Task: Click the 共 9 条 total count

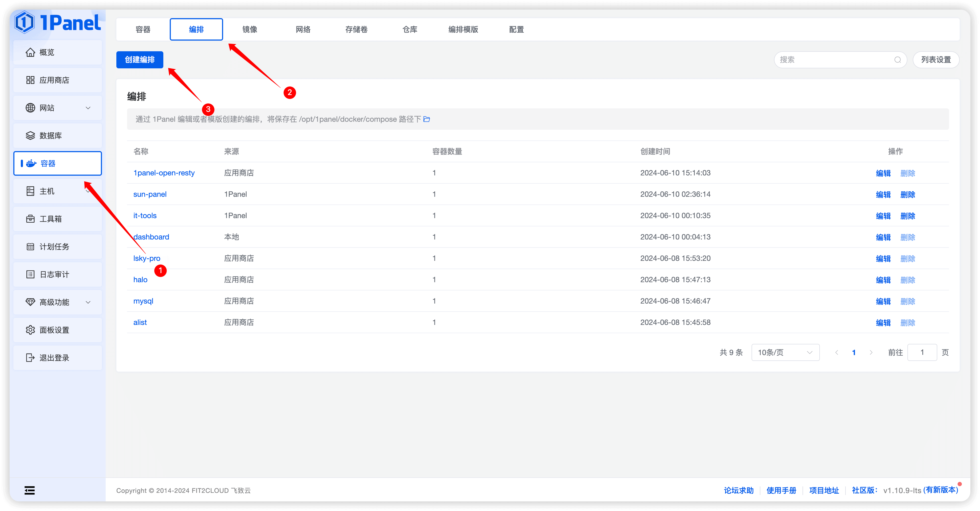Action: point(731,352)
